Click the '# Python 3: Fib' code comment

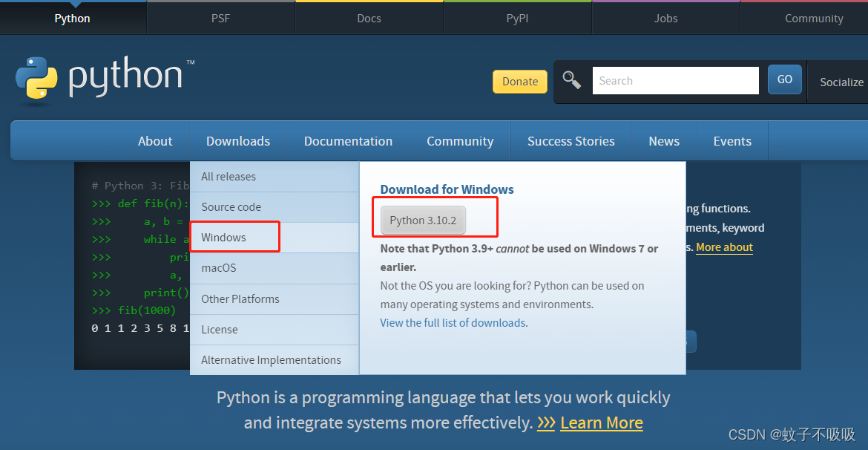[141, 186]
